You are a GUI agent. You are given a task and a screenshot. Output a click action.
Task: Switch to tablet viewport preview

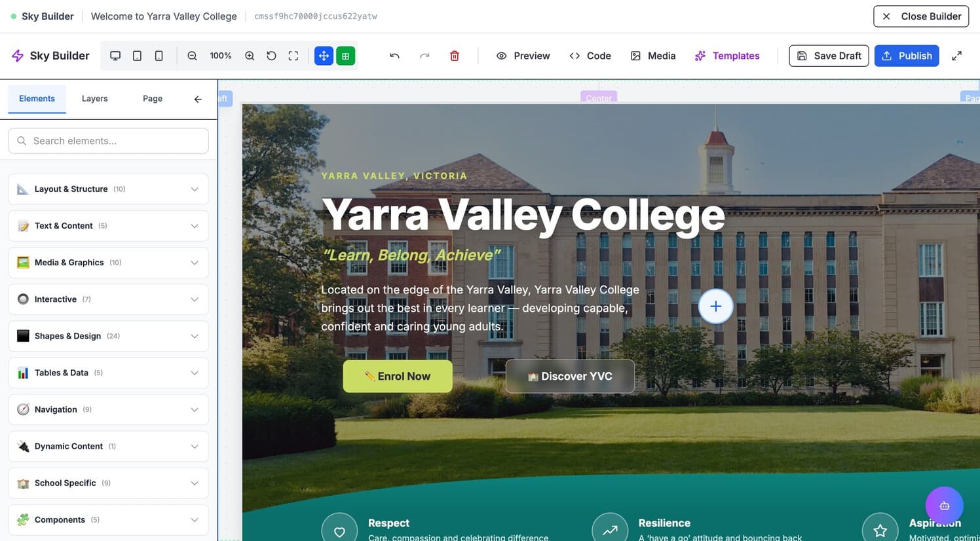coord(137,56)
